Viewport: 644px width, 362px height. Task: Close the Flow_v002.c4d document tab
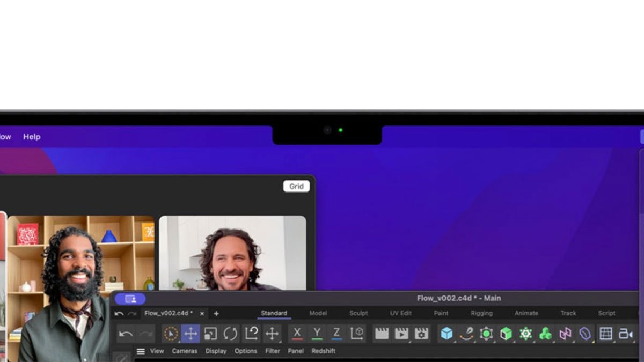(202, 313)
